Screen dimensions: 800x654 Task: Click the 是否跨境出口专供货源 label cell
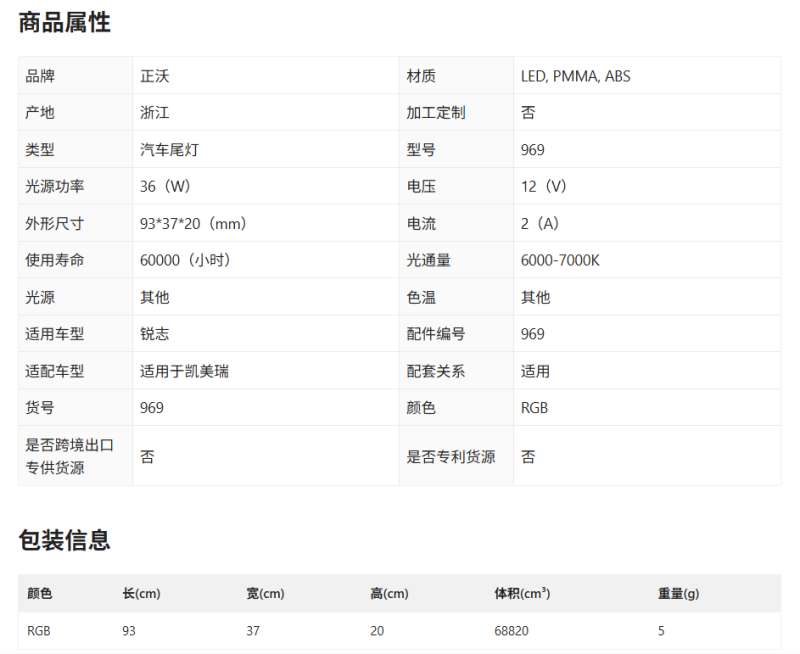click(76, 456)
